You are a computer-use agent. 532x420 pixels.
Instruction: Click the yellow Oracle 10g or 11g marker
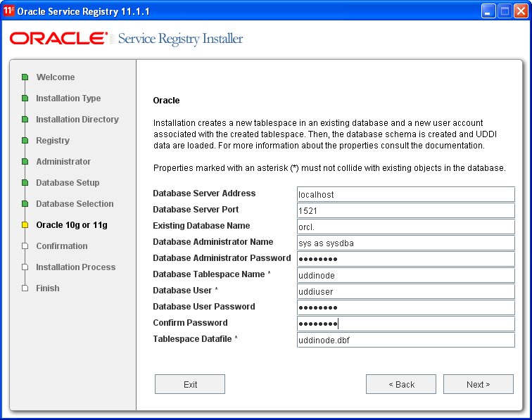pyautogui.click(x=25, y=224)
